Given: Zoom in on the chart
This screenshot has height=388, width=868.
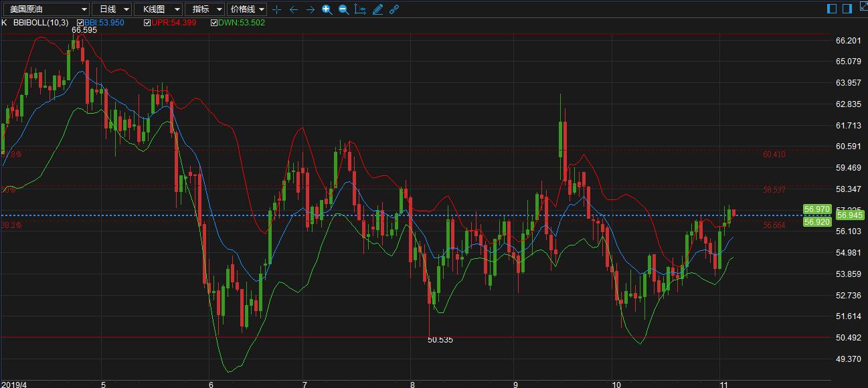Looking at the screenshot, I should [x=327, y=9].
